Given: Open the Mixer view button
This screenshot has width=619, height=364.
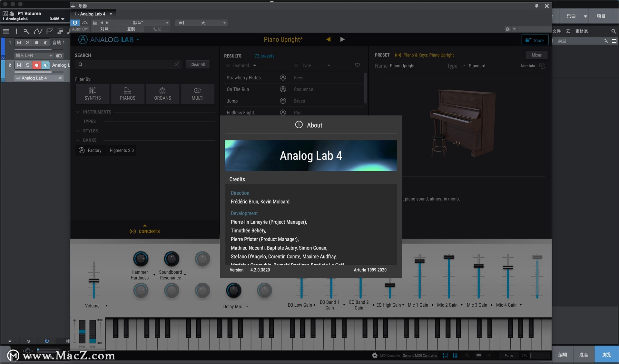Looking at the screenshot, I should point(536,55).
